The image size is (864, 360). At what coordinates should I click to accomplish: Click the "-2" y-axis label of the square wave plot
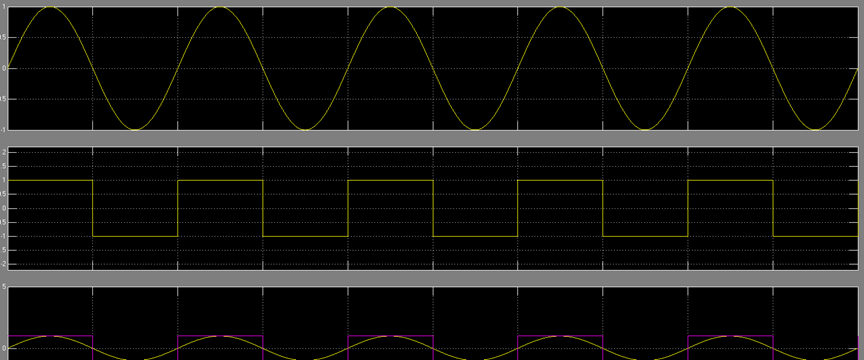pos(4,265)
